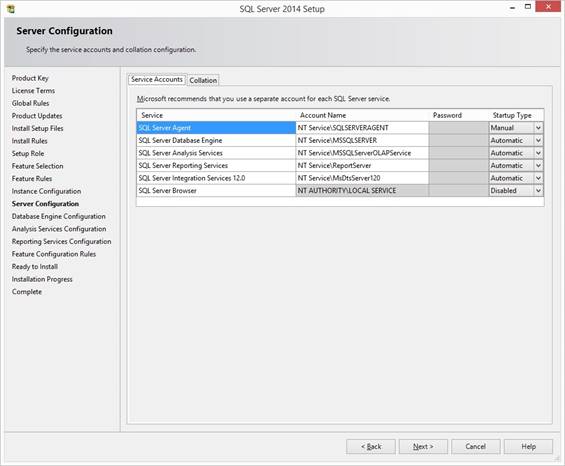The width and height of the screenshot is (565, 466).
Task: Switch to the Service Accounts tab
Action: pyautogui.click(x=157, y=79)
